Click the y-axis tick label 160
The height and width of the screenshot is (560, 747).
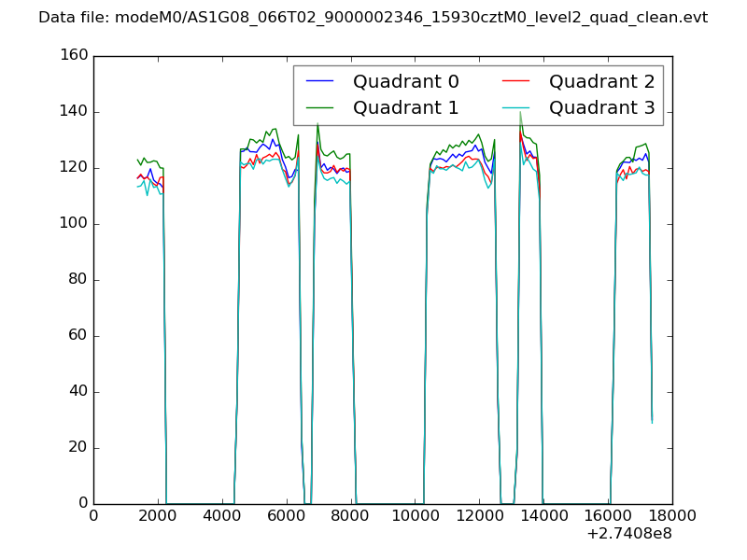(x=74, y=55)
